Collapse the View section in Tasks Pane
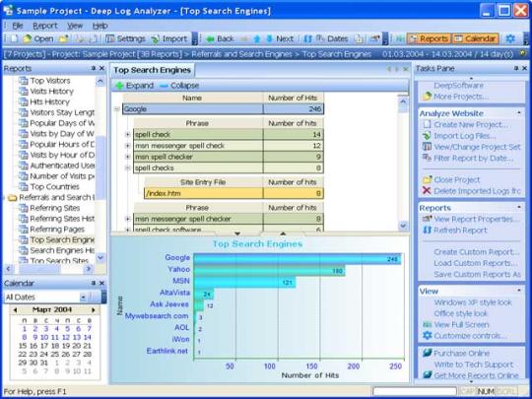 tap(519, 291)
